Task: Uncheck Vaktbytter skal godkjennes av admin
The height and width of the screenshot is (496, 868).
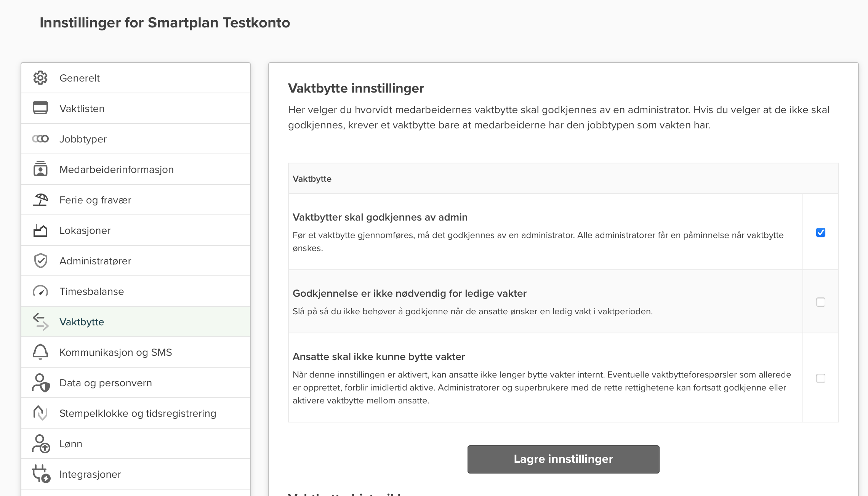Action: pos(820,232)
